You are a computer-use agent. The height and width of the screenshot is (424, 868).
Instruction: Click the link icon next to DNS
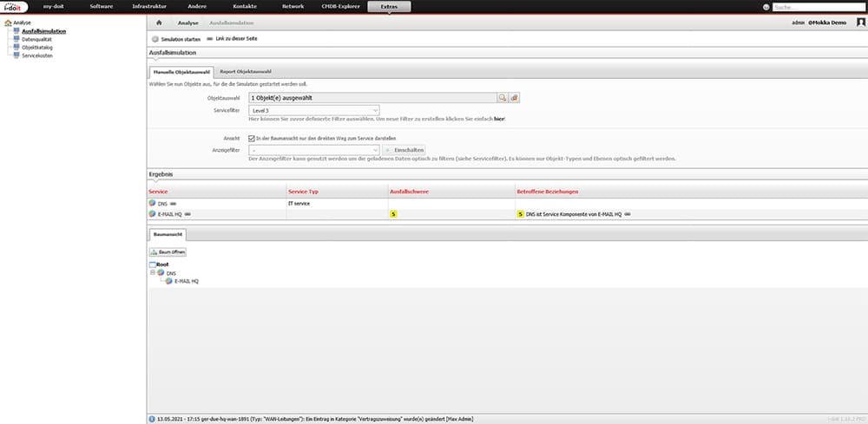pos(174,204)
